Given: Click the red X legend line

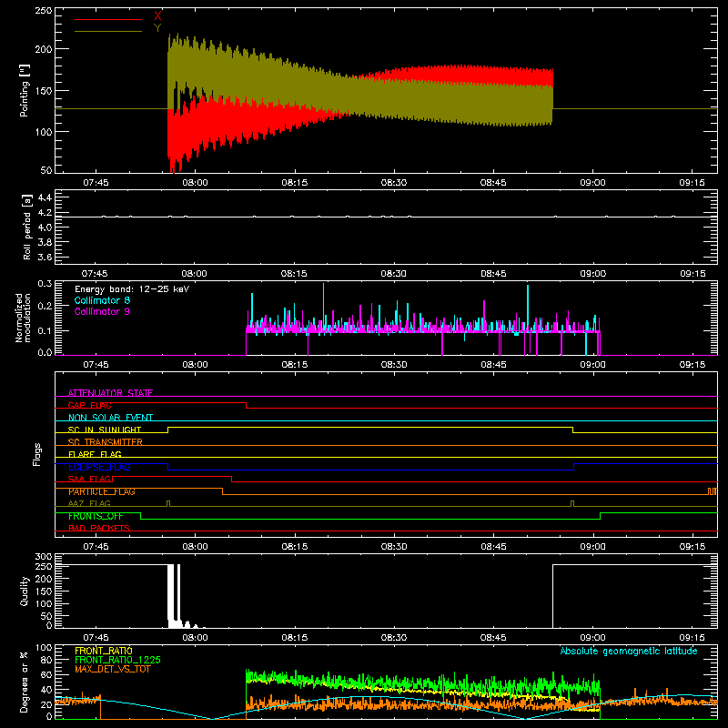Looking at the screenshot, I should pos(108,19).
